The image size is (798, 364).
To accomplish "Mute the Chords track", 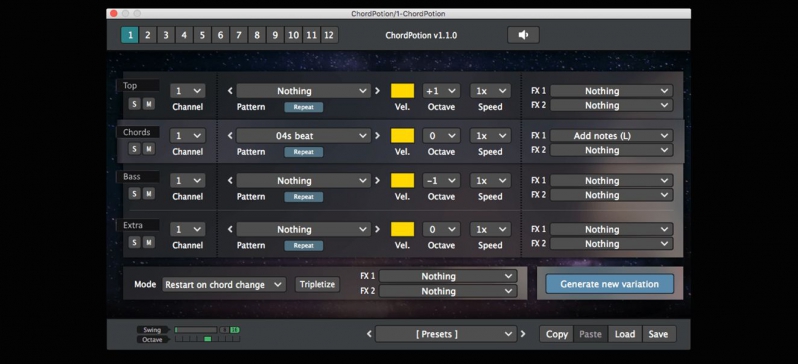I will point(149,149).
